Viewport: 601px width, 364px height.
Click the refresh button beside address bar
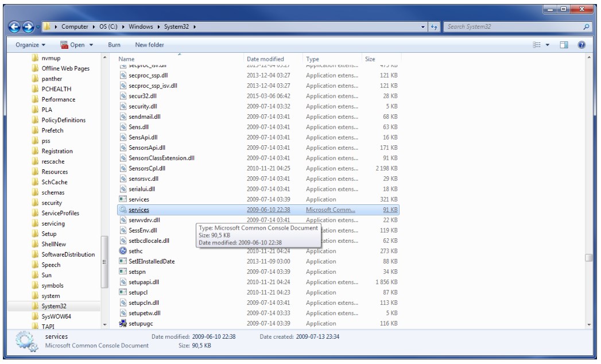tap(435, 27)
